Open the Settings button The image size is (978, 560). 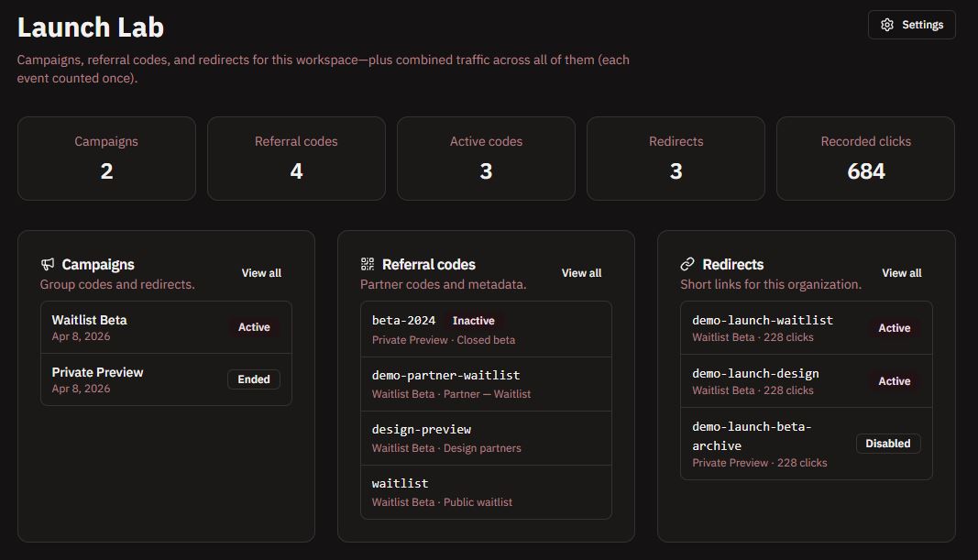tap(911, 25)
